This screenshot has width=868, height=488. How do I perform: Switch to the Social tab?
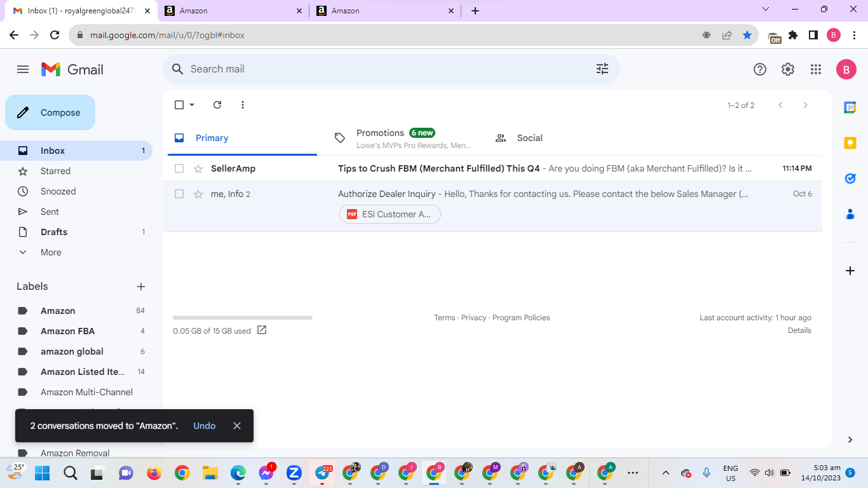click(563, 138)
